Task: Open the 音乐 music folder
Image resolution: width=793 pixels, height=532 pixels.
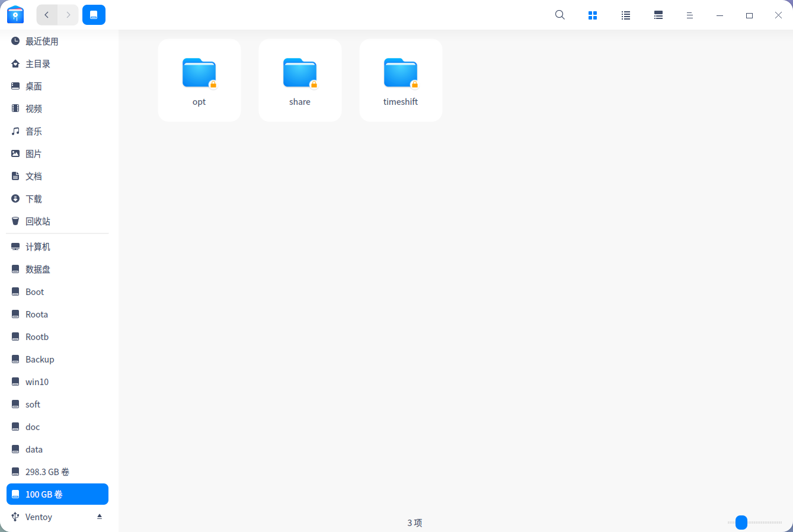Action: (57, 132)
